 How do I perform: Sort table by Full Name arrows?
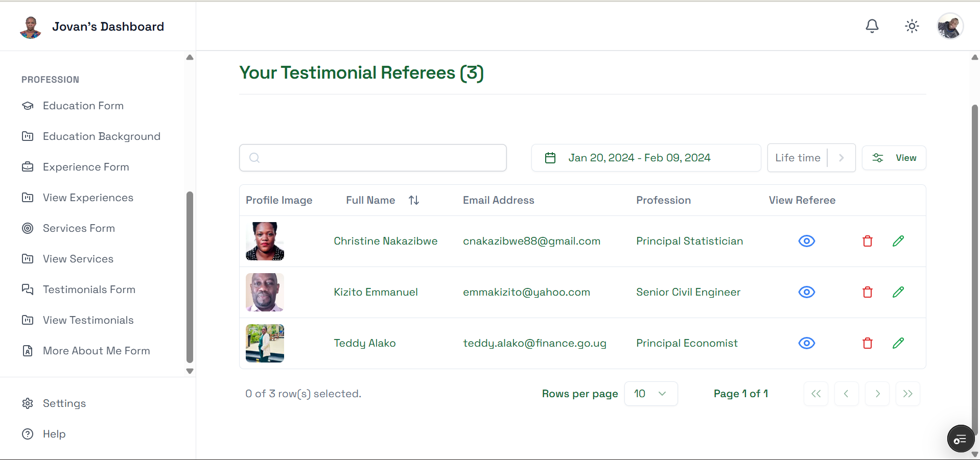[x=413, y=200]
